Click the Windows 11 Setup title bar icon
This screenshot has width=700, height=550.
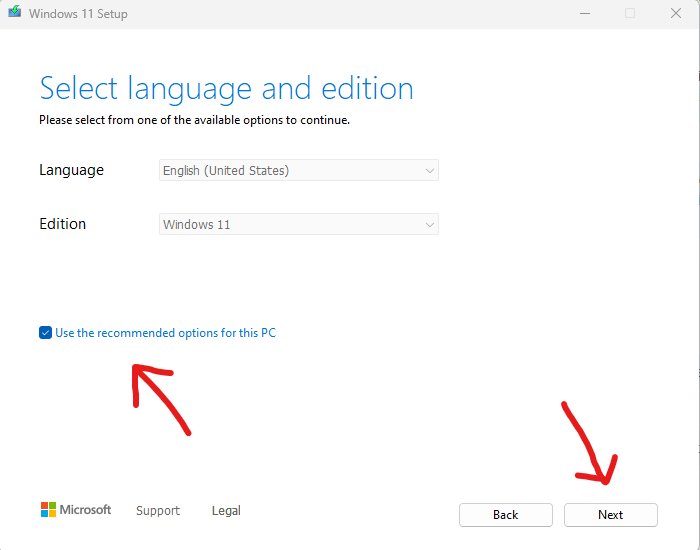14,12
